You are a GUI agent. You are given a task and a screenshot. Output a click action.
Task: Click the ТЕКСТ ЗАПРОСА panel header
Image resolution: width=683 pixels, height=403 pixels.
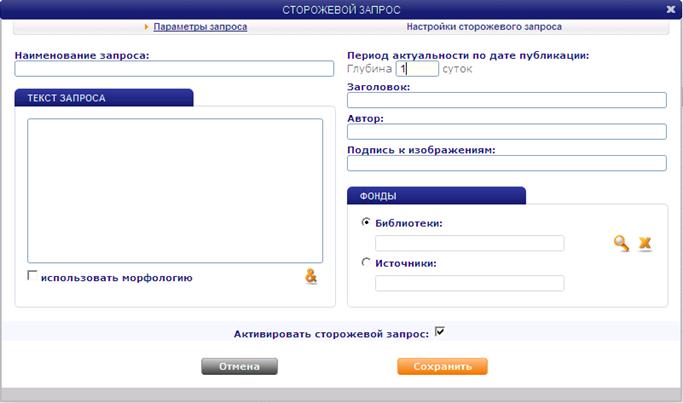(x=104, y=98)
